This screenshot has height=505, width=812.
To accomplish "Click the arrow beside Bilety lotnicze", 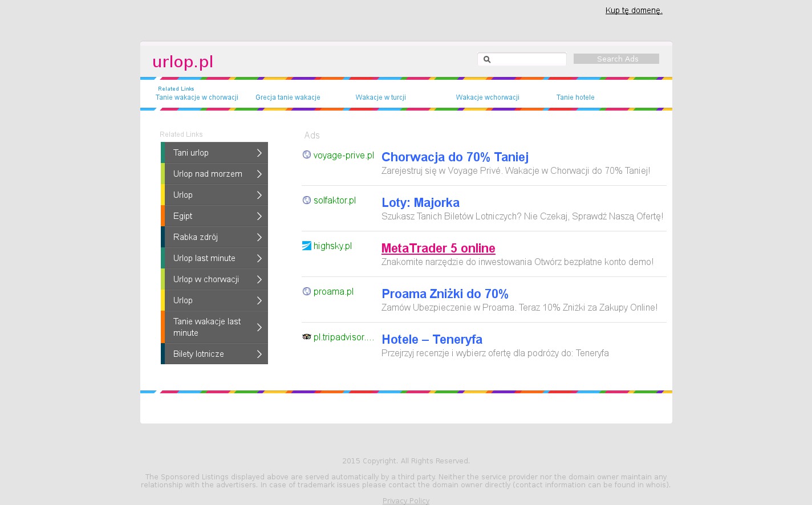I will [x=259, y=354].
